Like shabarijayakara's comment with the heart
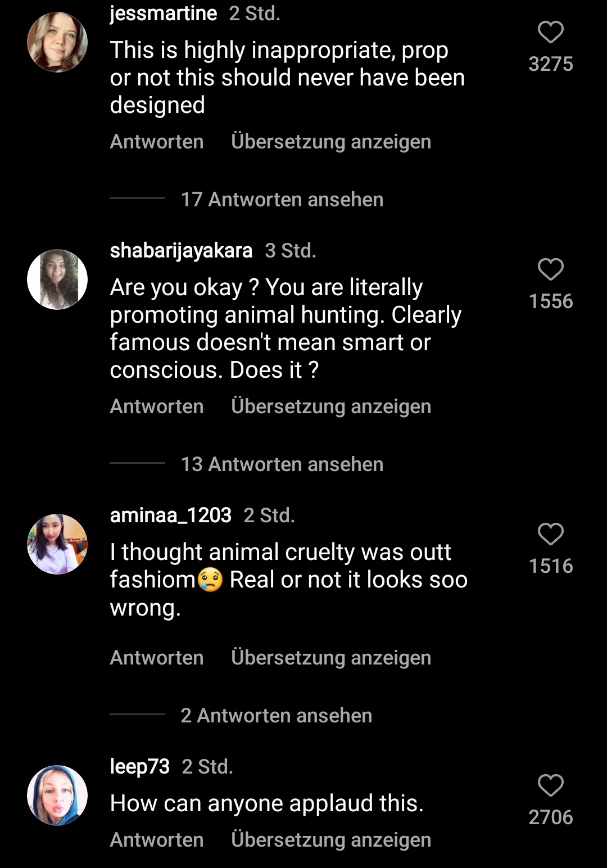 [550, 270]
